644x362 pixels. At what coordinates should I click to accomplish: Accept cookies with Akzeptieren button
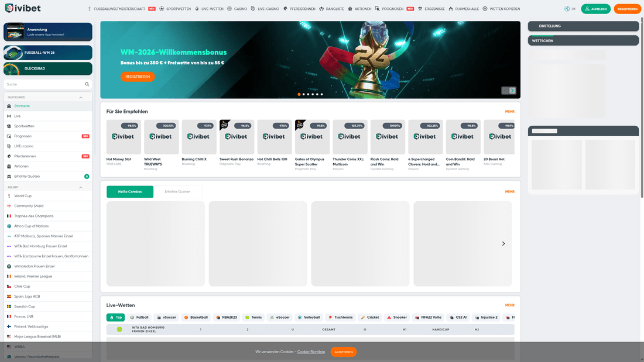coord(343,351)
